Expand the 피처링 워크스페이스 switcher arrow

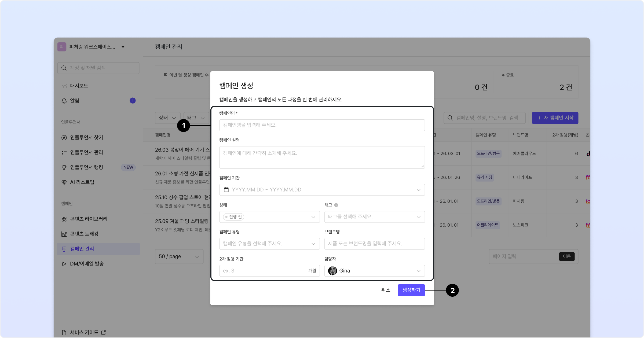point(123,47)
